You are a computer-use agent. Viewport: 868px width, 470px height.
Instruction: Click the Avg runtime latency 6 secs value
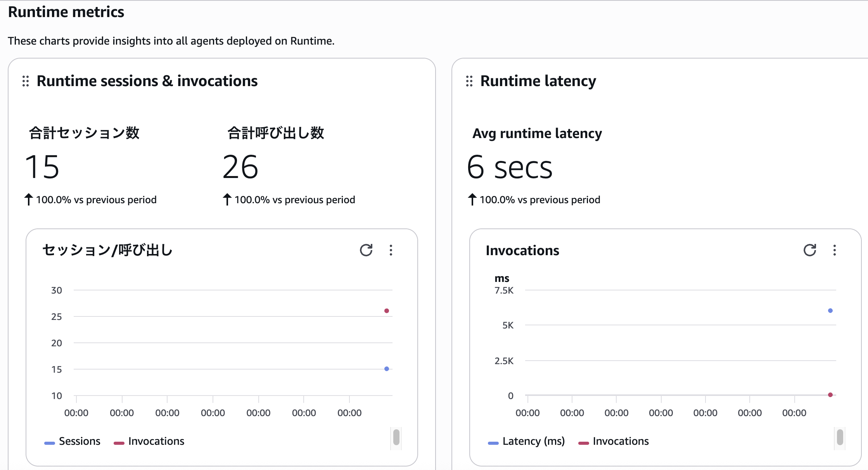pos(509,167)
